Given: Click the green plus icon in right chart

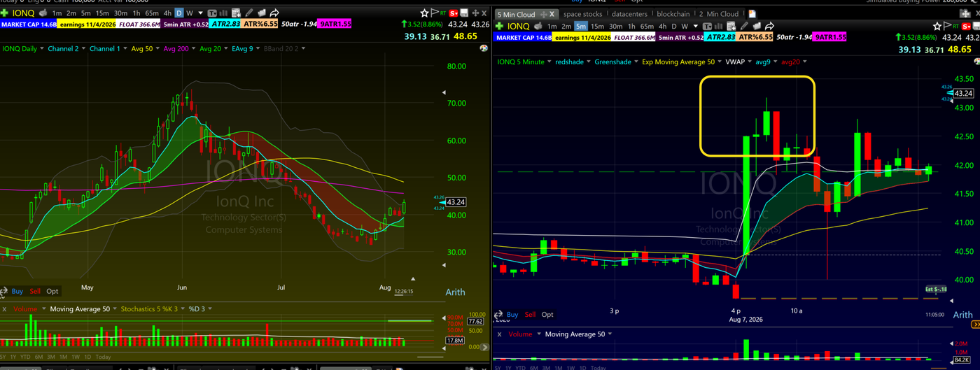Looking at the screenshot, I should [x=499, y=26].
